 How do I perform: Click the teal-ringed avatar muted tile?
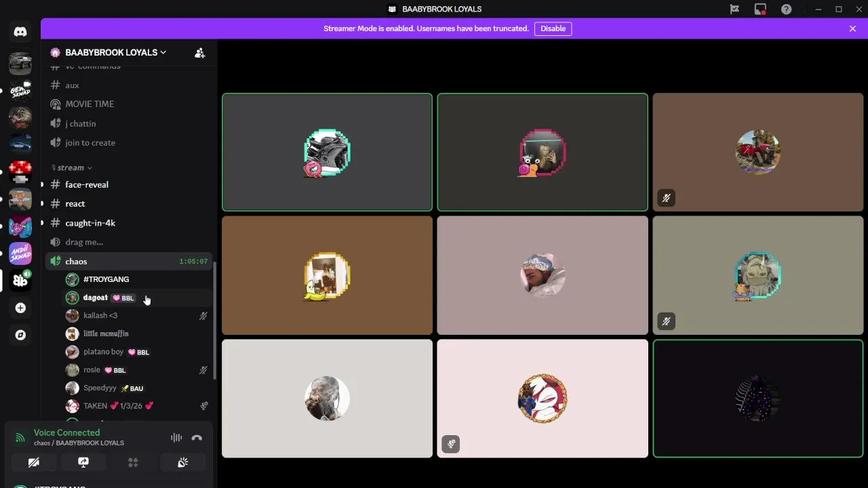(757, 276)
